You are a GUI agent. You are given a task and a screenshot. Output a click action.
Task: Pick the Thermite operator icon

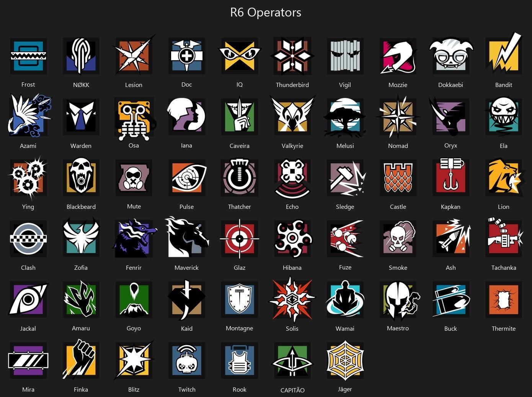[504, 300]
